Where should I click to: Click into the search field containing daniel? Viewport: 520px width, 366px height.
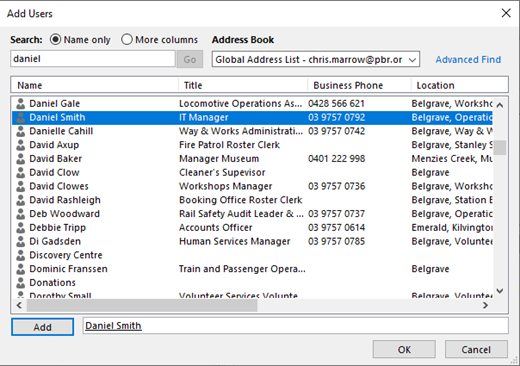93,59
